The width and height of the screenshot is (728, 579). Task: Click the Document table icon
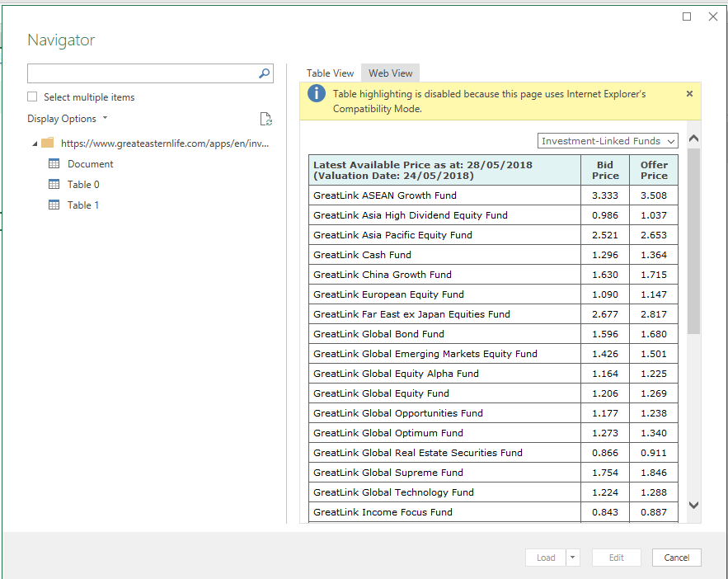(x=54, y=163)
